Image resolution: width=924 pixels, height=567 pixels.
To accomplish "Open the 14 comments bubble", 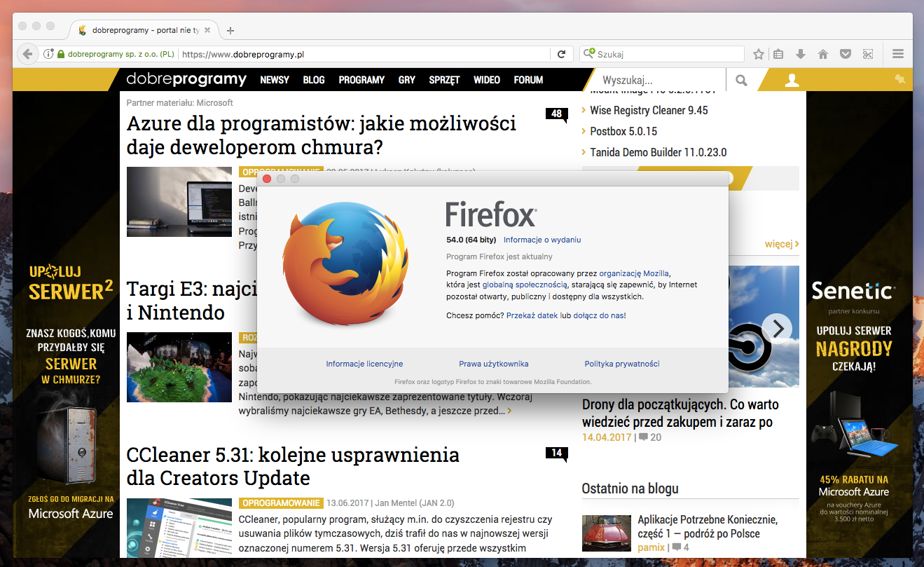I will [x=557, y=454].
